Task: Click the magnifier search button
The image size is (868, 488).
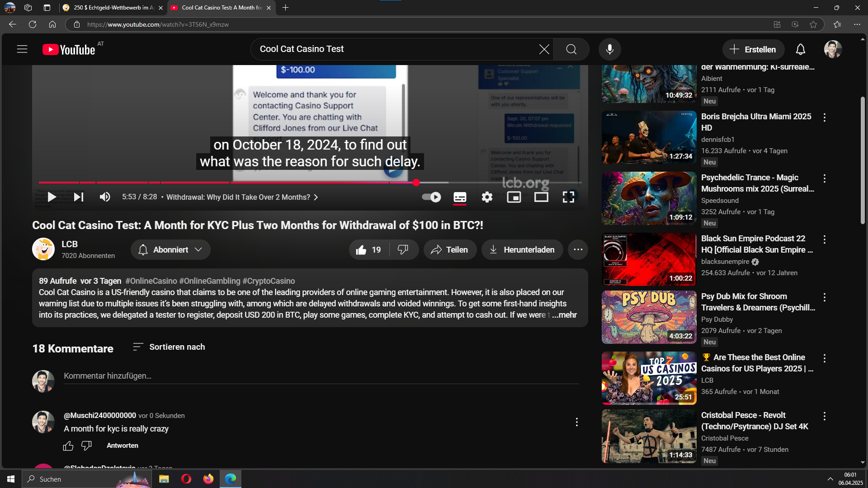Action: [x=571, y=49]
